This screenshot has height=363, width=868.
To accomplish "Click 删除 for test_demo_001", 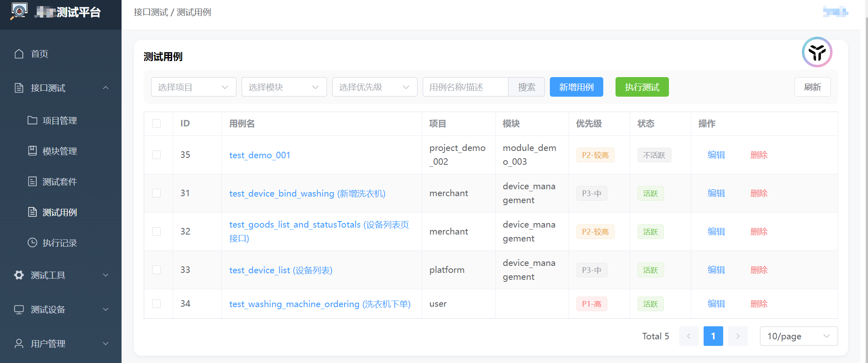I will point(759,155).
